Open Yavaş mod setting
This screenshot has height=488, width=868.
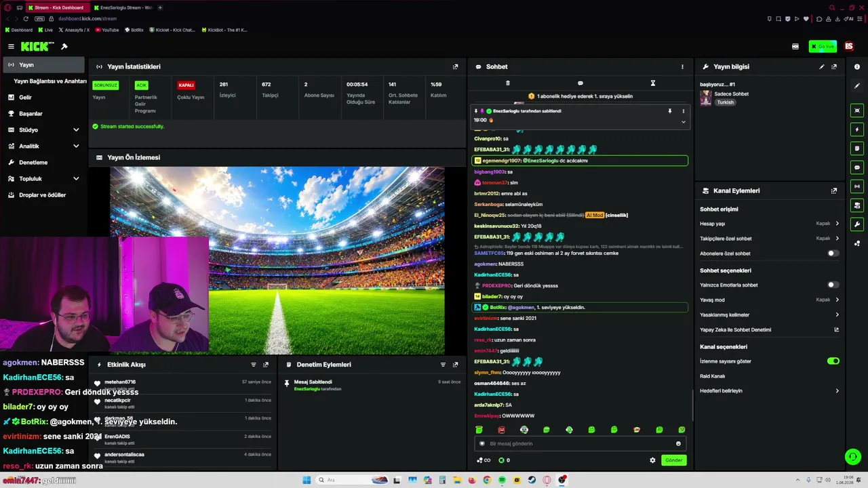click(x=770, y=300)
